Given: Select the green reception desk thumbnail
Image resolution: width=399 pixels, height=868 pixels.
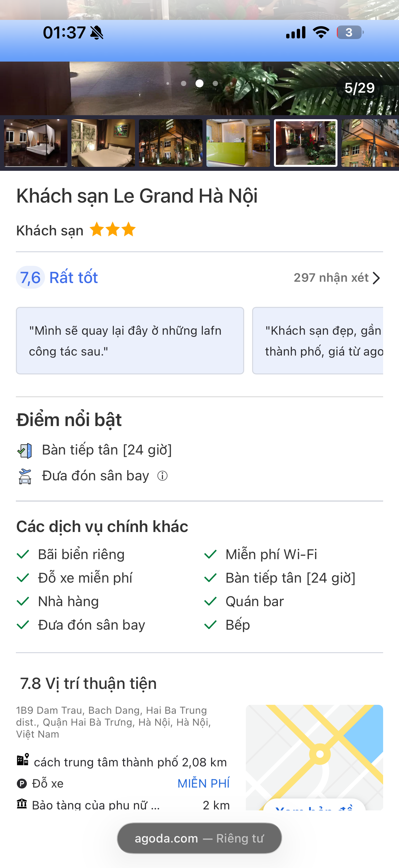Looking at the screenshot, I should 238,143.
